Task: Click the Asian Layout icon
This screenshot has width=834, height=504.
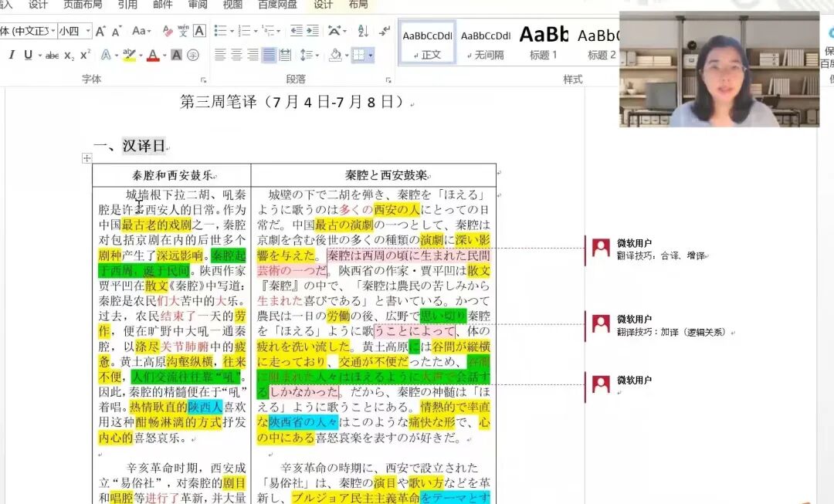Action: [x=334, y=31]
